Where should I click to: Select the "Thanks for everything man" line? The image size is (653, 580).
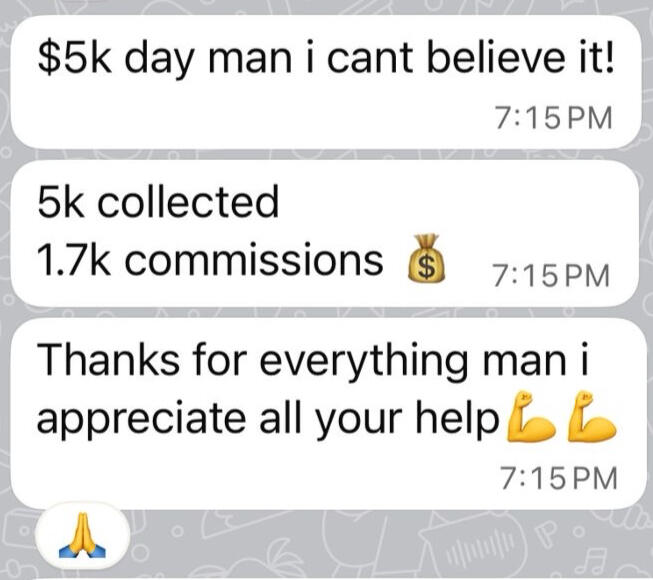pyautogui.click(x=313, y=359)
